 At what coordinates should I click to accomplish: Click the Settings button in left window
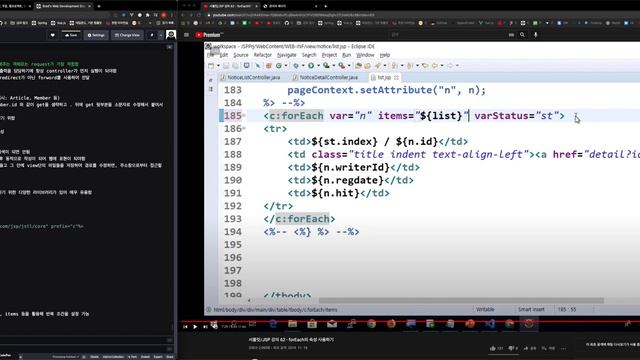pos(96,36)
